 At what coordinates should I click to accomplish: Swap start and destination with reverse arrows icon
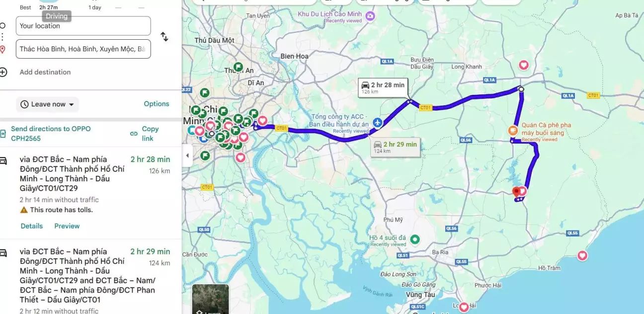click(164, 37)
